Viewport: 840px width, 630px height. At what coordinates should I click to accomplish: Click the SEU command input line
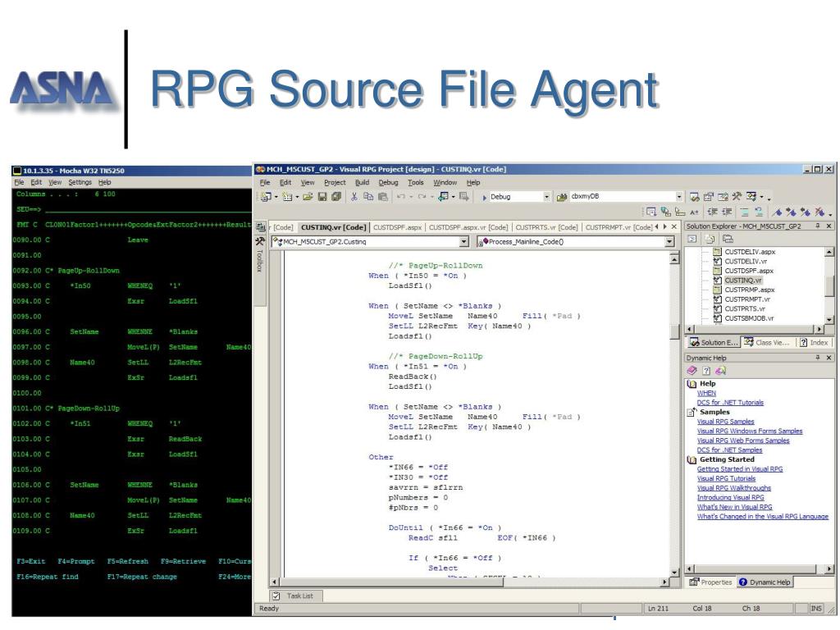point(148,209)
